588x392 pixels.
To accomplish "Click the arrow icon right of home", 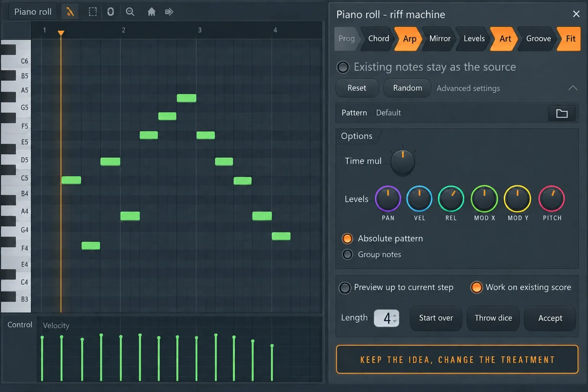I will (x=169, y=12).
